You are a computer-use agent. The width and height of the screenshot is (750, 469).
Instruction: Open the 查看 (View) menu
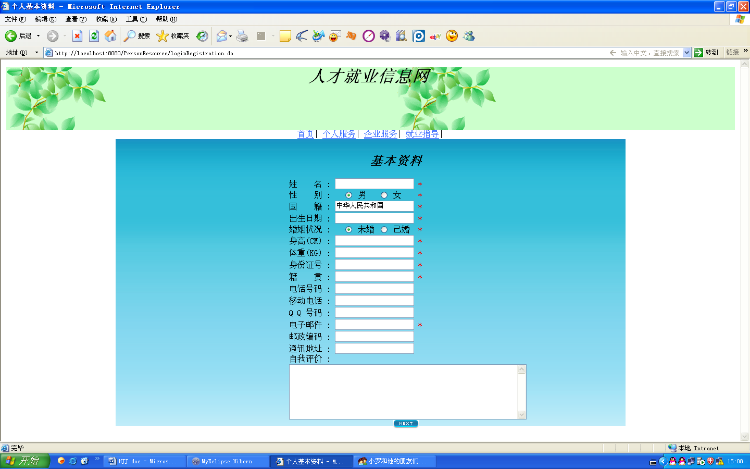(76, 19)
